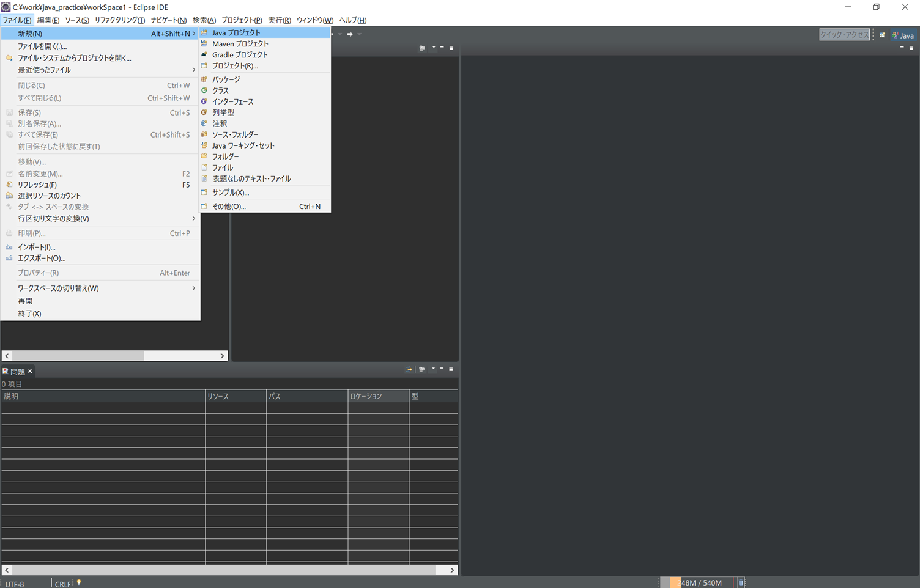Screen dimensions: 920x588
Task: Maximize the upper middle panel
Action: [451, 48]
